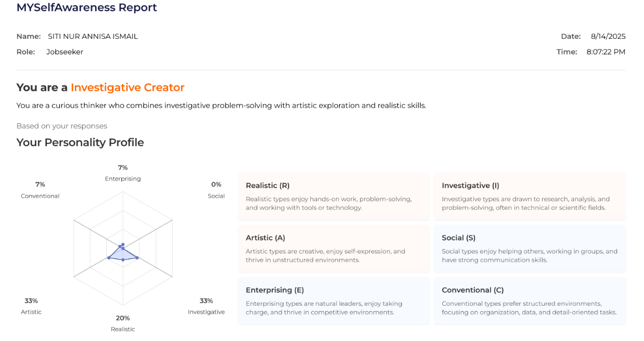
Task: Click the Realistic (R) description card
Action: point(334,197)
